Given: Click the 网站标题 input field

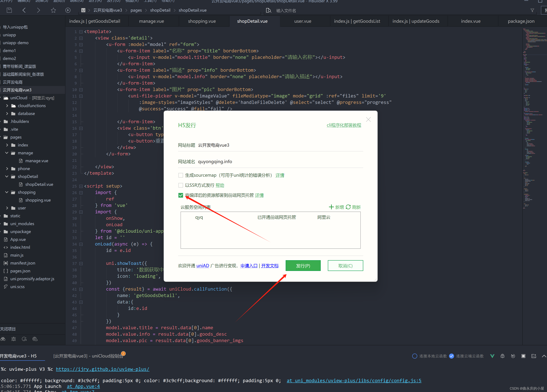Looking at the screenshot, I should pos(280,145).
